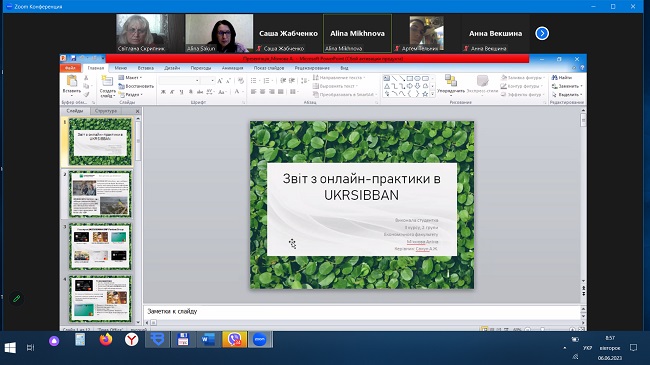The image size is (650, 365).
Task: Toggle text shadow formatting
Action: coord(190,92)
